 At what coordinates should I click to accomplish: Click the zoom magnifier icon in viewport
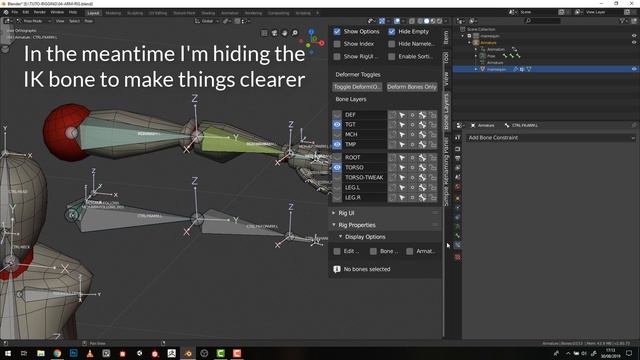click(x=295, y=33)
